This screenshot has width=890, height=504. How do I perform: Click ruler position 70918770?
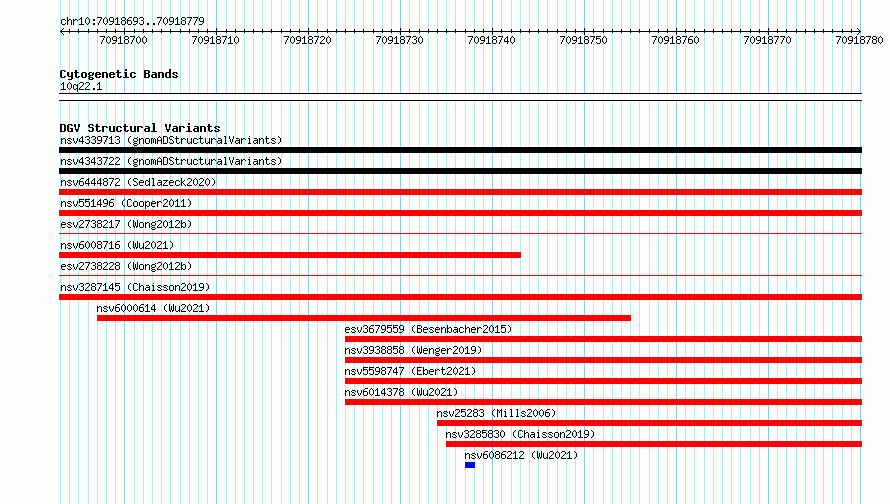[x=767, y=40]
